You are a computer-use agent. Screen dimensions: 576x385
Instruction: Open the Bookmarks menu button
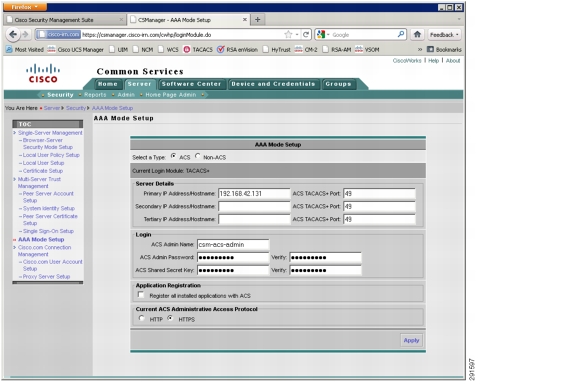pos(444,50)
